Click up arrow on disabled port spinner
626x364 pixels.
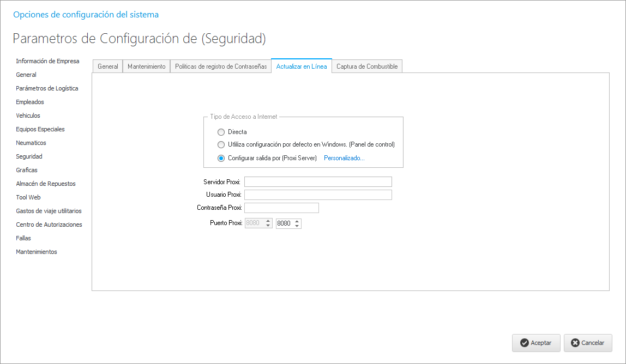point(268,221)
